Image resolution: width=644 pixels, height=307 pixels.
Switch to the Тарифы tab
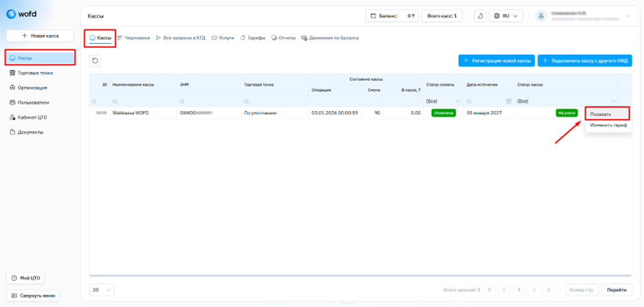(x=253, y=38)
